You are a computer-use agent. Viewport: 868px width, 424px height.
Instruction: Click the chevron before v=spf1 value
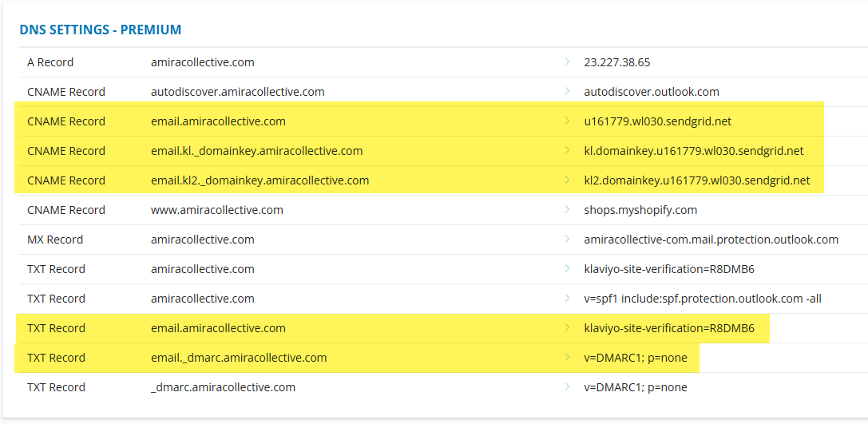pyautogui.click(x=568, y=298)
